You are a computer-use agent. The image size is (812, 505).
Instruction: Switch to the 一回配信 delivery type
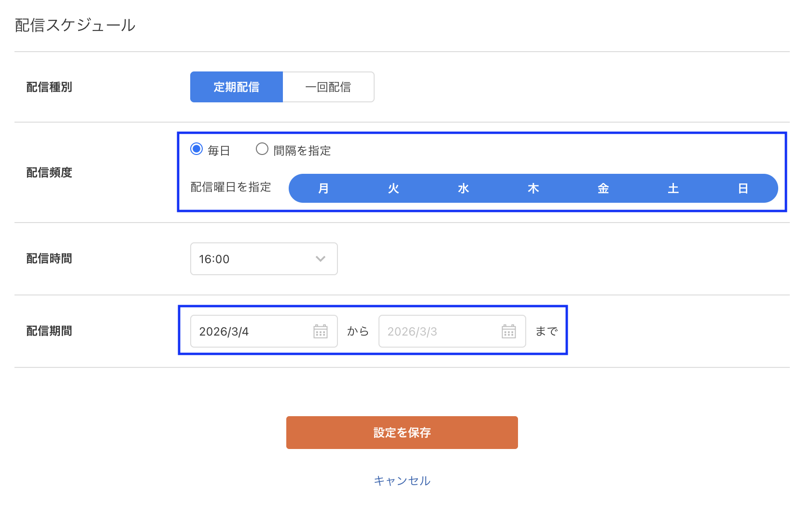tap(328, 87)
